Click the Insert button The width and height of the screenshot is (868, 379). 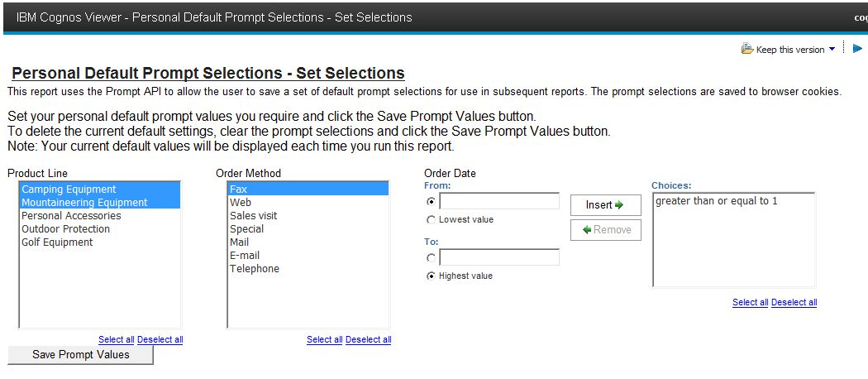(x=605, y=205)
